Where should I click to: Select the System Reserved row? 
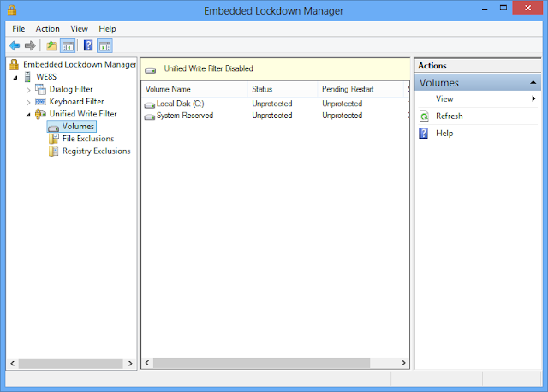[x=275, y=116]
